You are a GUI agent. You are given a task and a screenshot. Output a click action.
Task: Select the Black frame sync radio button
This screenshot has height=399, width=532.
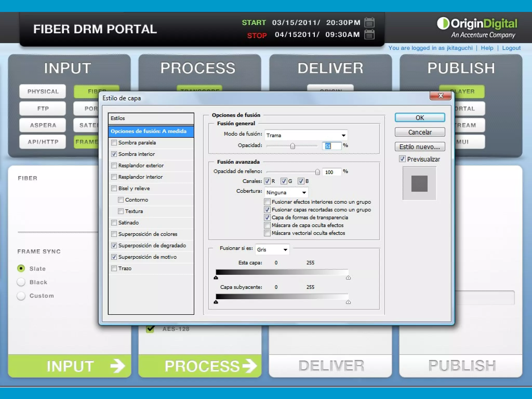tap(21, 282)
